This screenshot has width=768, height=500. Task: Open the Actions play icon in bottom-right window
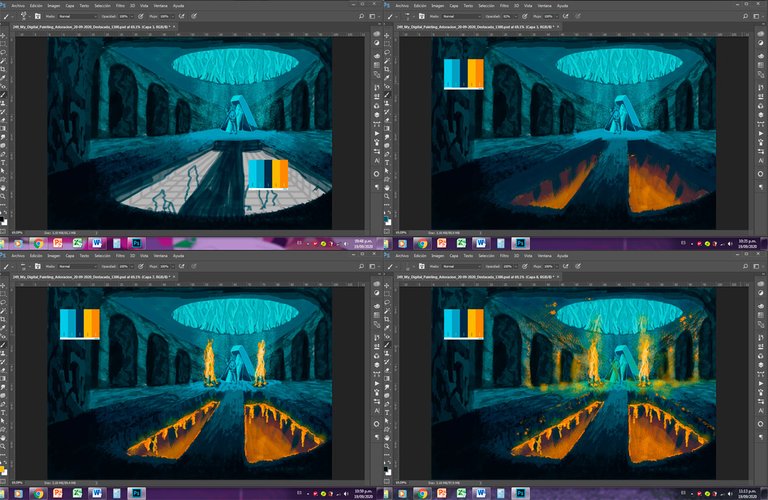point(760,383)
